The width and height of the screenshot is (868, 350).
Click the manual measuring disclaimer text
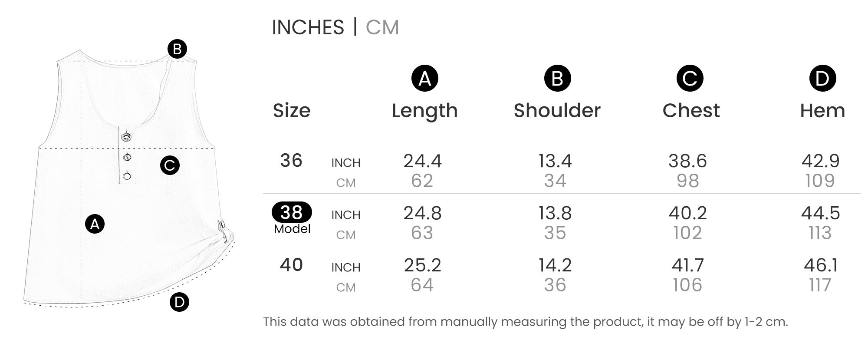click(x=525, y=322)
